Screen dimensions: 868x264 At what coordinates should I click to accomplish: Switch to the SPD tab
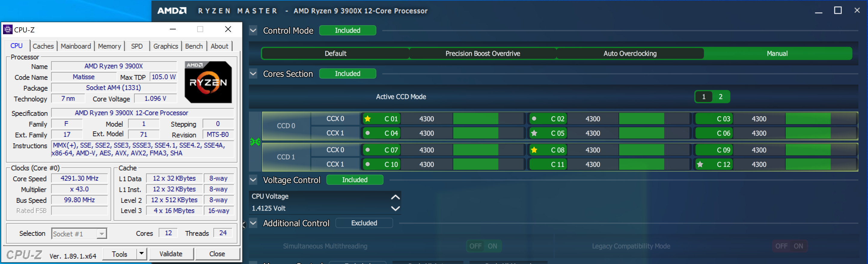pos(137,46)
